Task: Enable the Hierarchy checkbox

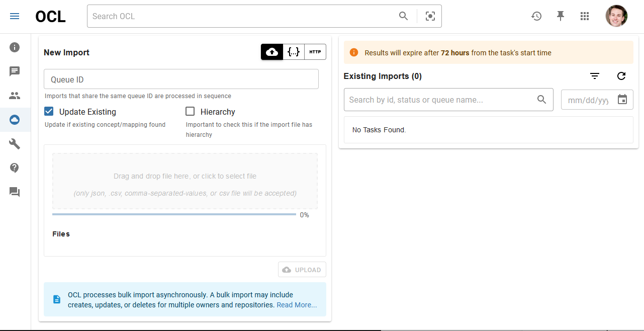Action: pos(190,112)
